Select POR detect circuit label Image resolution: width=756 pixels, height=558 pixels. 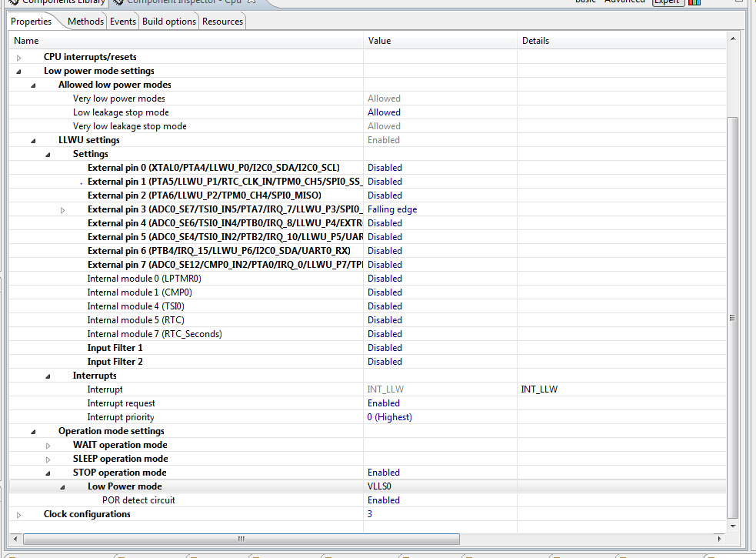138,500
